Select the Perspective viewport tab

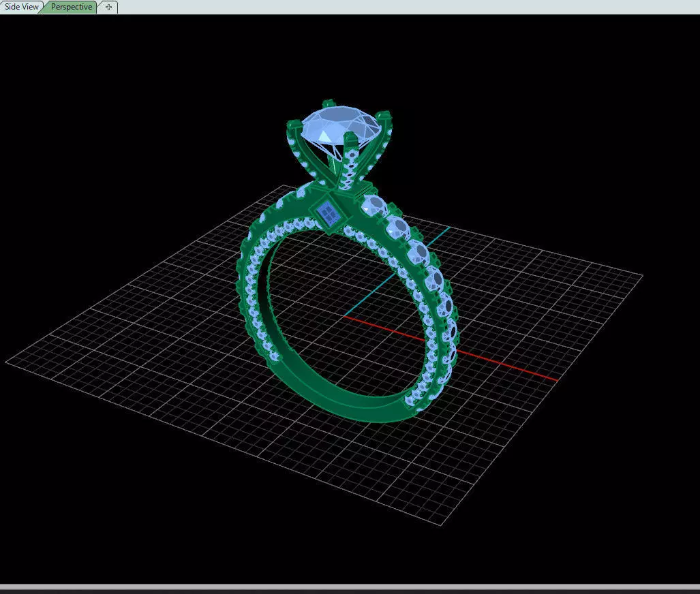(x=71, y=7)
